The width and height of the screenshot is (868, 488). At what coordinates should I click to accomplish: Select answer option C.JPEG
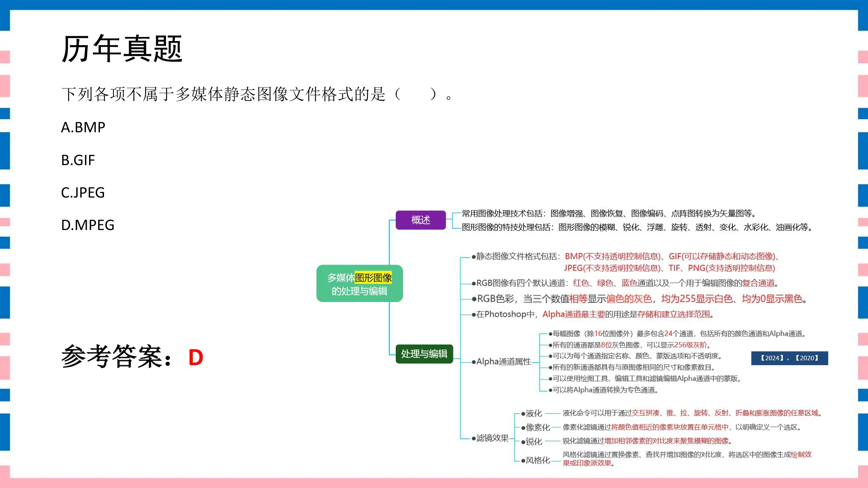point(83,192)
